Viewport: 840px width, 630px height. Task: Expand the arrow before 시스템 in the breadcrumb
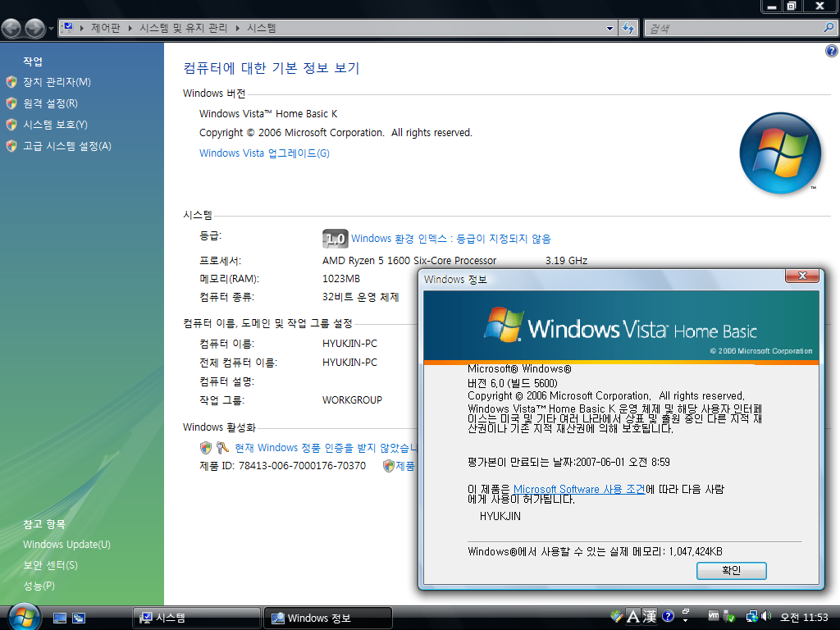(x=237, y=29)
